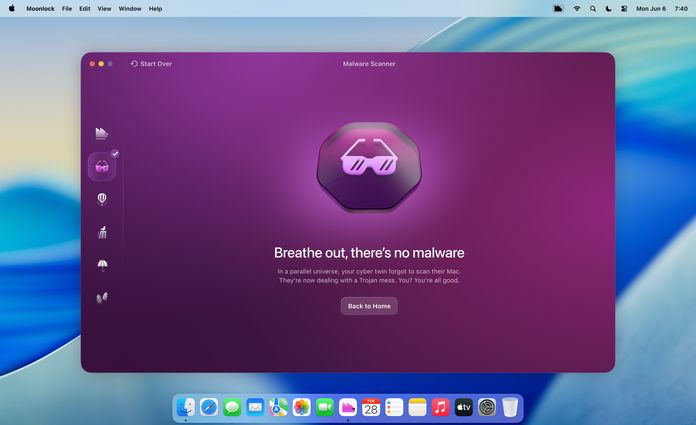This screenshot has width=696, height=425.
Task: Click Start Over in the toolbar
Action: point(151,64)
